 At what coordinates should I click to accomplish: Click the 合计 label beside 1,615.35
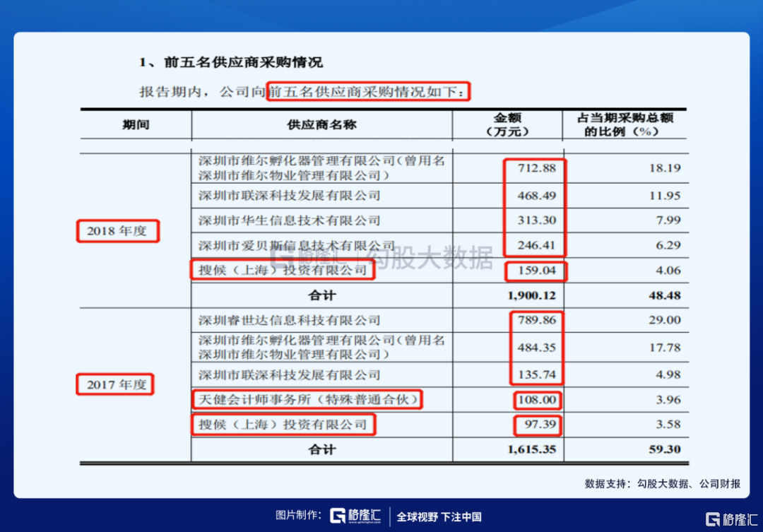coord(321,449)
